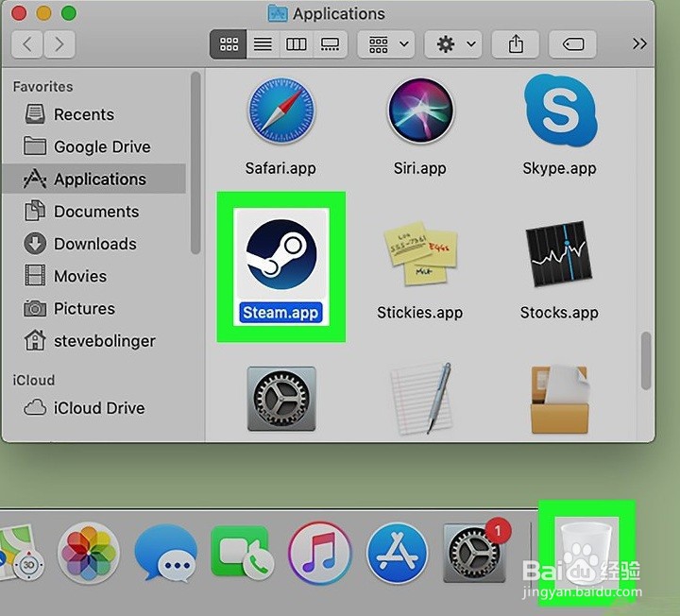Switch to column view

(x=297, y=43)
